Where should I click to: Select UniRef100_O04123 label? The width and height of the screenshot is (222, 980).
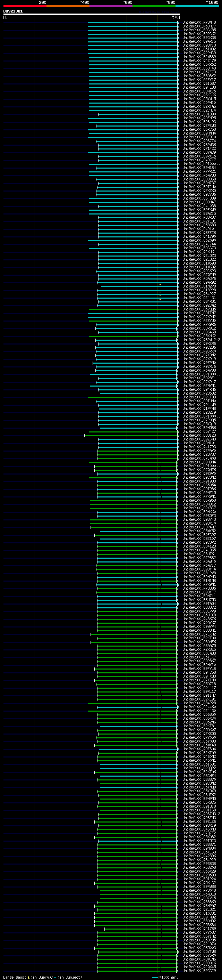click(199, 546)
